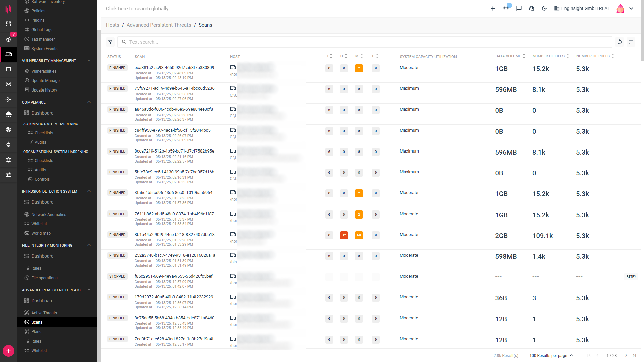
Task: Go to Hosts breadcrumb link
Action: pyautogui.click(x=112, y=25)
